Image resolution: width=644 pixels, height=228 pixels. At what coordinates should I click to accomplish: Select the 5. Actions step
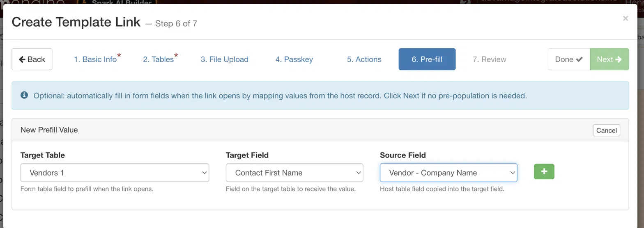364,59
